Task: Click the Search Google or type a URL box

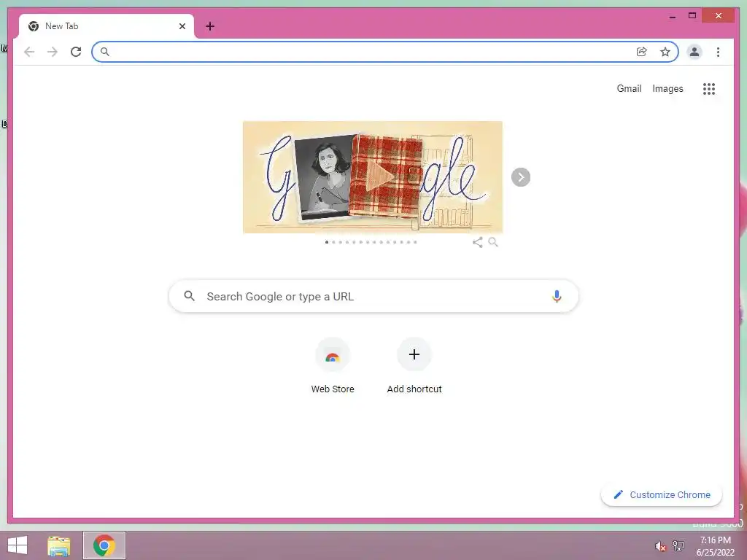Action: pos(373,296)
